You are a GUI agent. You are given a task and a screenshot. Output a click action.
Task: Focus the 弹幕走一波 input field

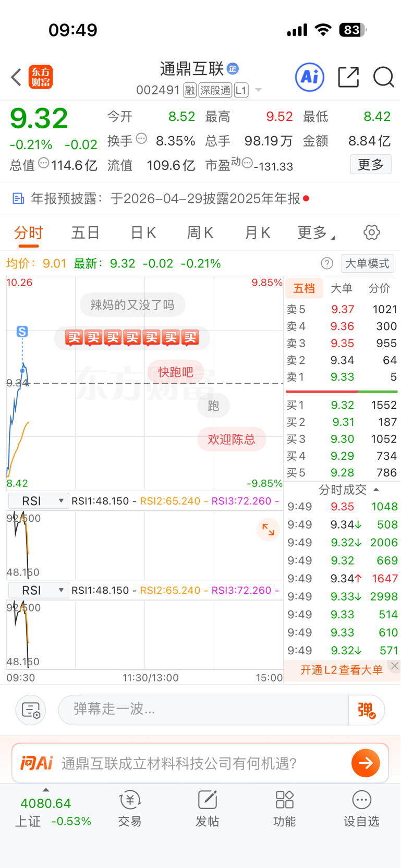pyautogui.click(x=203, y=710)
